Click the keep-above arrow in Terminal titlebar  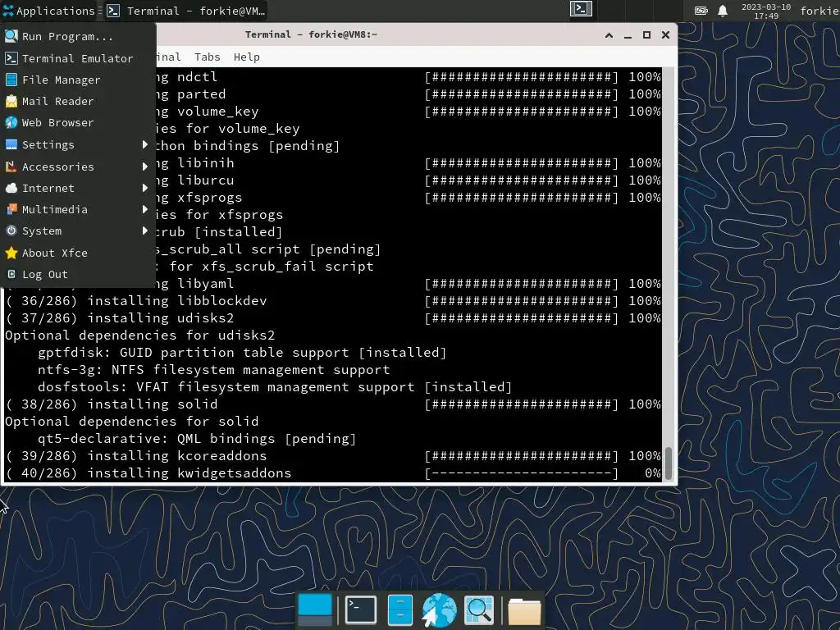(x=609, y=35)
